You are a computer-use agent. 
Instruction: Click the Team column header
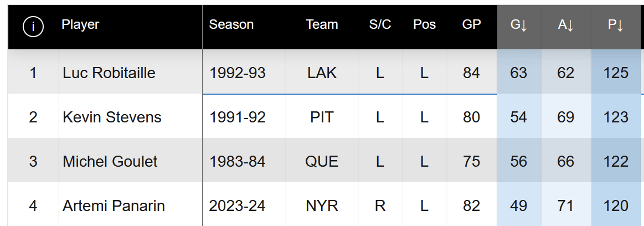click(322, 24)
